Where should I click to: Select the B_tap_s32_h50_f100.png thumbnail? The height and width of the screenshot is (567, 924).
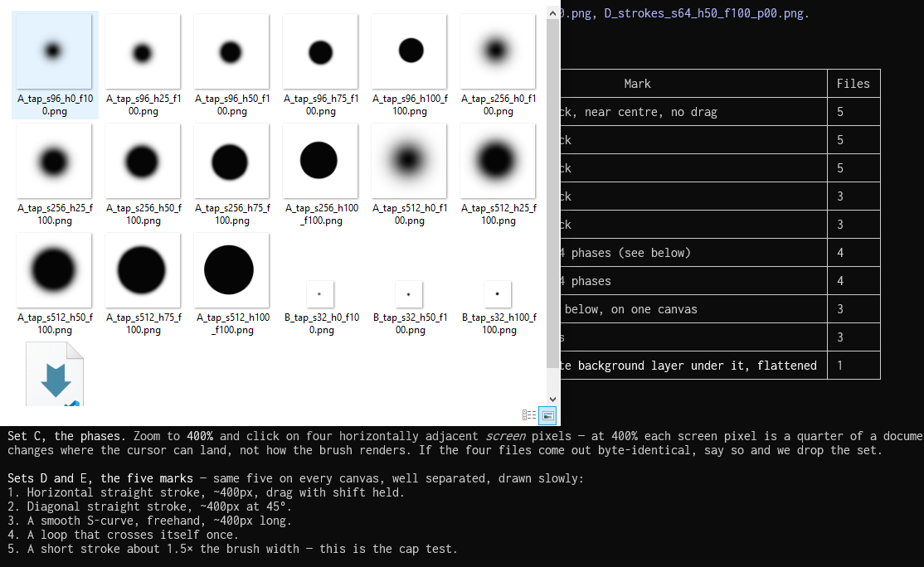[x=409, y=293]
